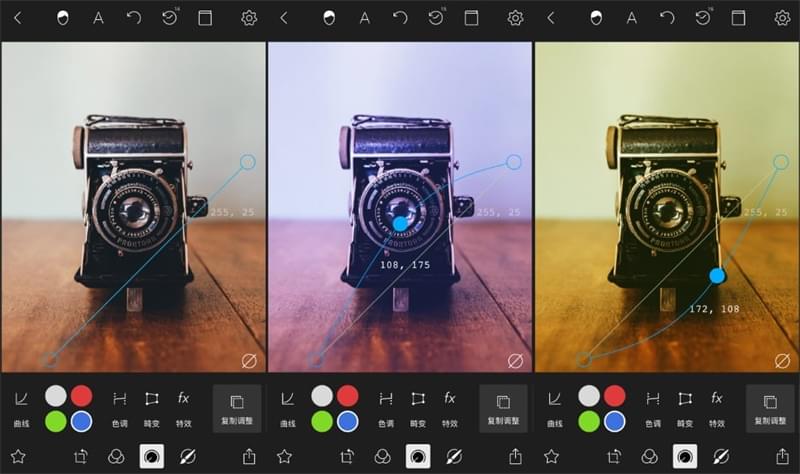Open 特效 fx effects in the right panel
Viewport: 800px width, 474px height.
[716, 406]
